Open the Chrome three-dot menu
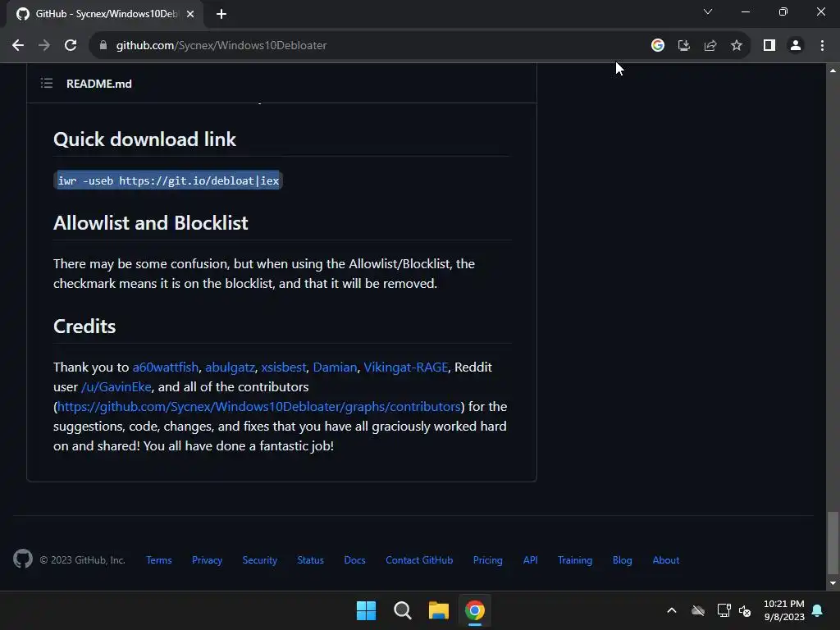Viewport: 840px width, 630px height. (822, 46)
